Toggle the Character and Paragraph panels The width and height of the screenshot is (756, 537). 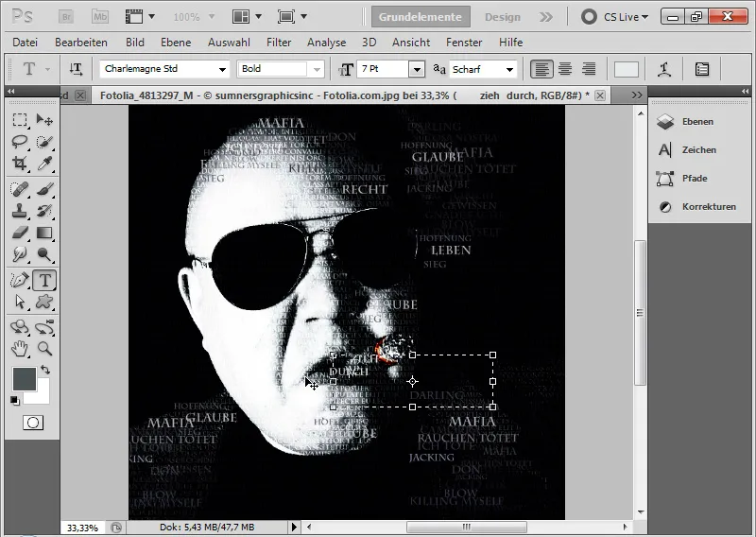pos(702,69)
